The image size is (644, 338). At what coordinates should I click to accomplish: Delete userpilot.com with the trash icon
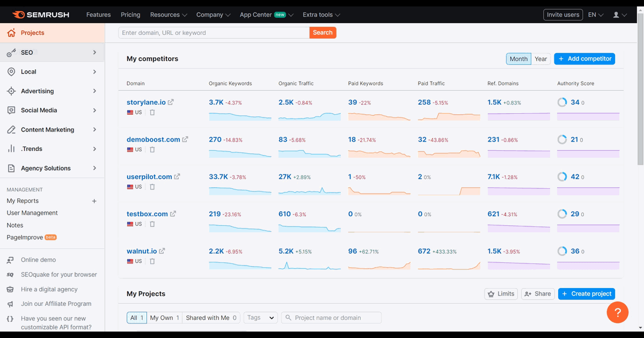tap(152, 187)
